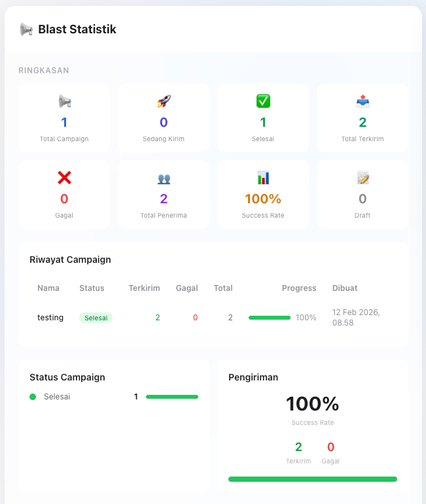
Task: Click the bar chart icon for Success Rate
Action: coord(263,178)
